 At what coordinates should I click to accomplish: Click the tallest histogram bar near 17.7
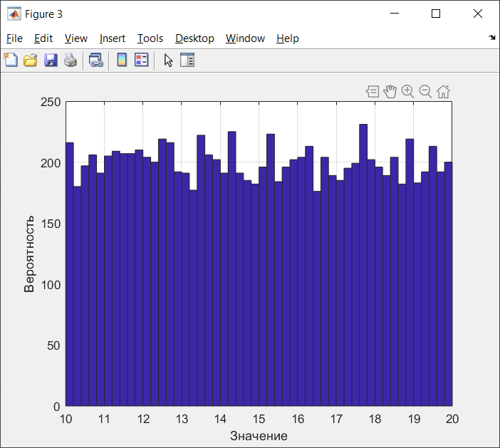[x=363, y=265]
